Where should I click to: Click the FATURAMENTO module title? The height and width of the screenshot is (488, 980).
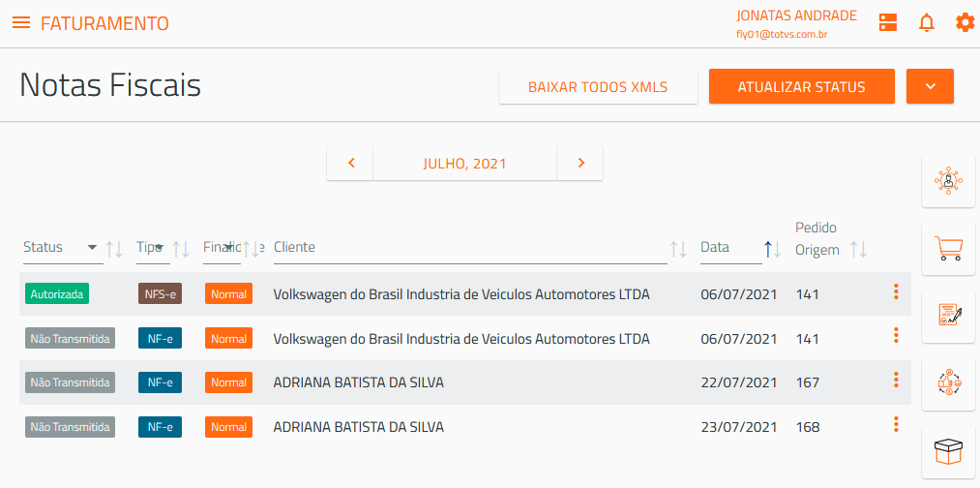pos(104,24)
